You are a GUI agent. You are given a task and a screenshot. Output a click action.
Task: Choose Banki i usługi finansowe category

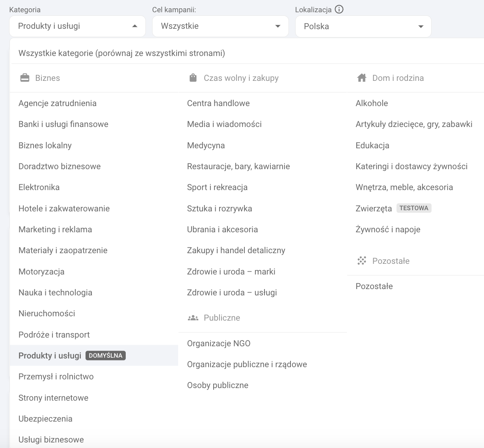pos(63,124)
